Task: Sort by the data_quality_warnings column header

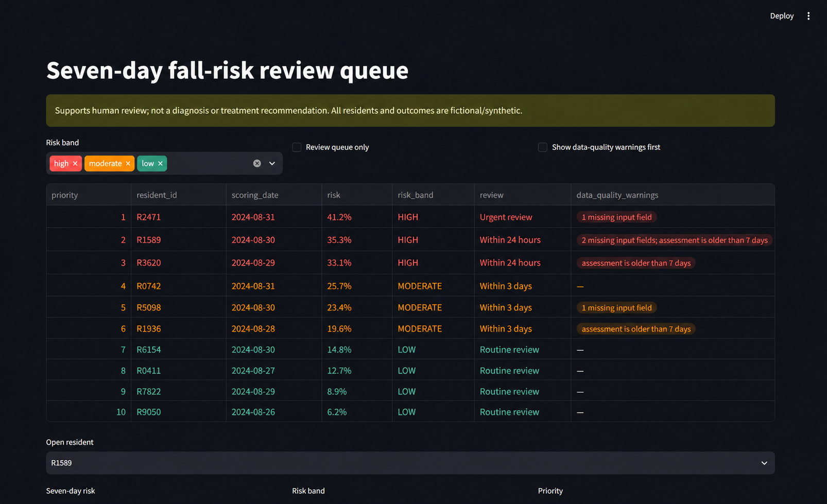Action: click(673, 195)
